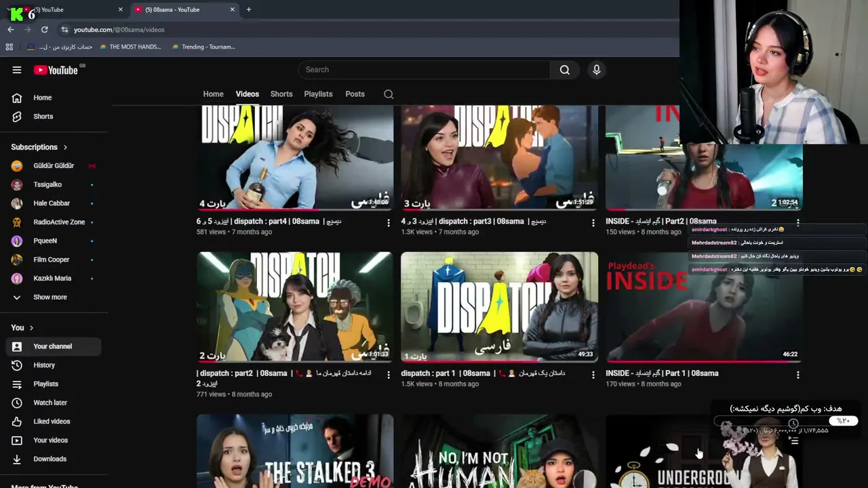Open the You section heading

click(22, 327)
